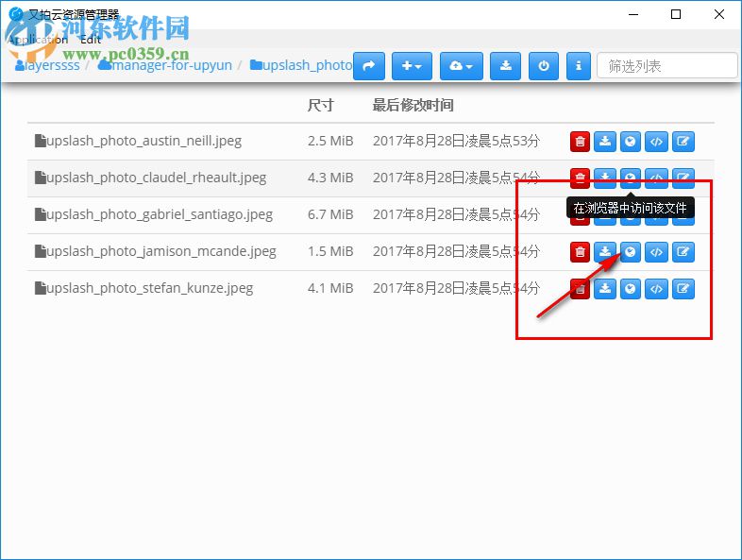Focus the 筛选列表 filter input
Screen dimensions: 742x560
click(667, 66)
